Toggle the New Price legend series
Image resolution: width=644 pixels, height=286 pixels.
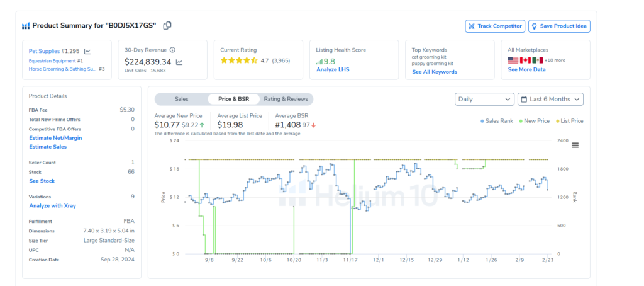tap(533, 121)
